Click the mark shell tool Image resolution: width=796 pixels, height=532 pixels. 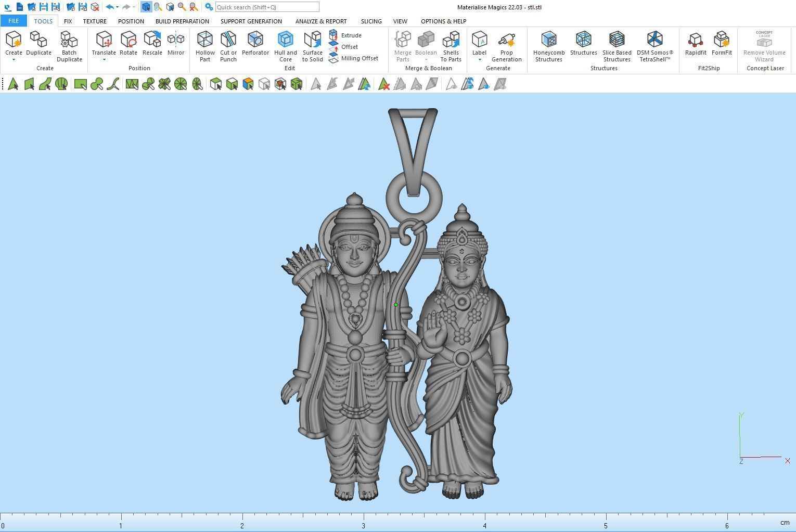61,84
